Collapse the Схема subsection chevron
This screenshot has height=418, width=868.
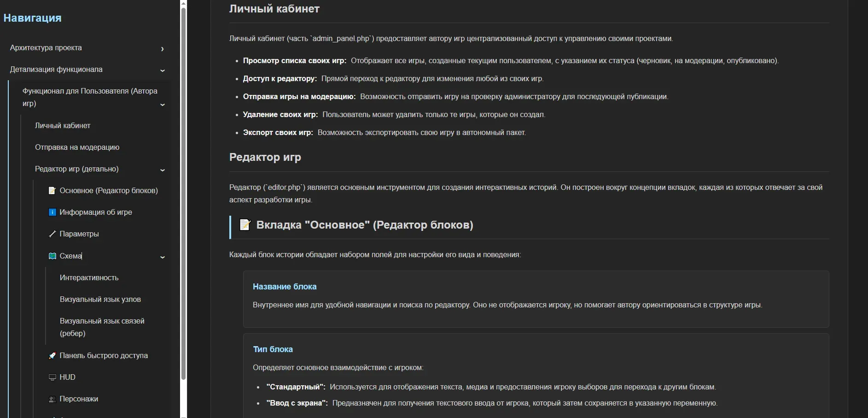point(162,257)
